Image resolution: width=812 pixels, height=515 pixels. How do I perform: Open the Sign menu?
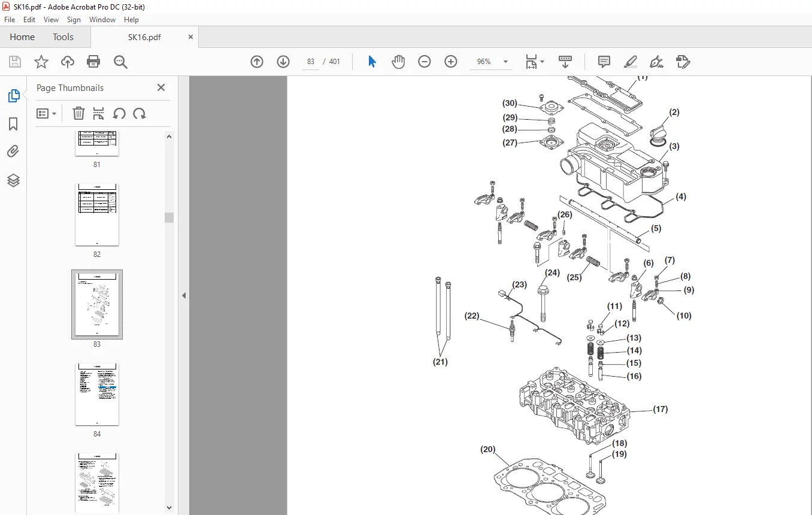pos(74,20)
